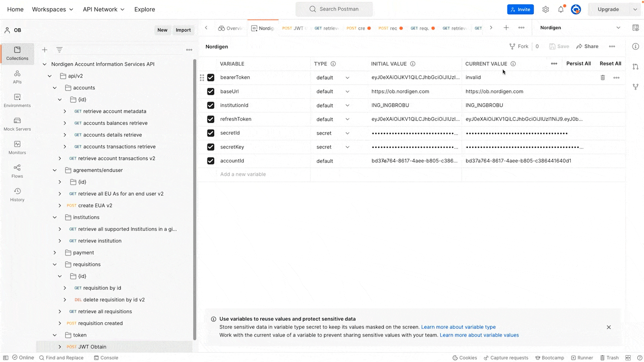
Task: Delete the bearerToken variable with trash icon
Action: 603,78
